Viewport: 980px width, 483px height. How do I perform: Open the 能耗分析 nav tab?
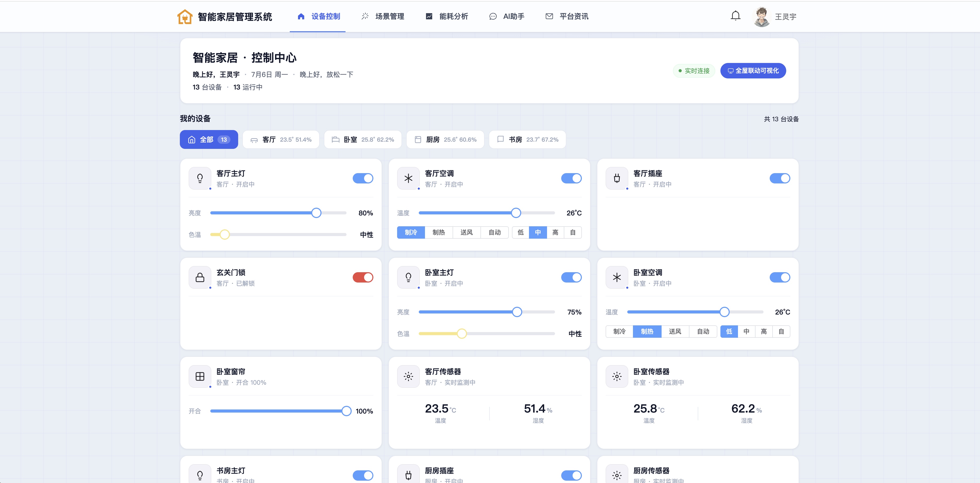click(446, 16)
